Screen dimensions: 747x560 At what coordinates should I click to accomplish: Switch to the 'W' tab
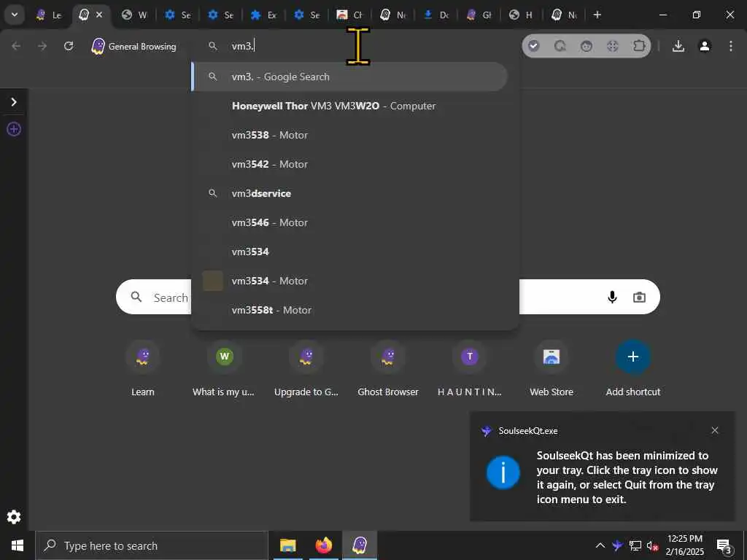pyautogui.click(x=134, y=15)
